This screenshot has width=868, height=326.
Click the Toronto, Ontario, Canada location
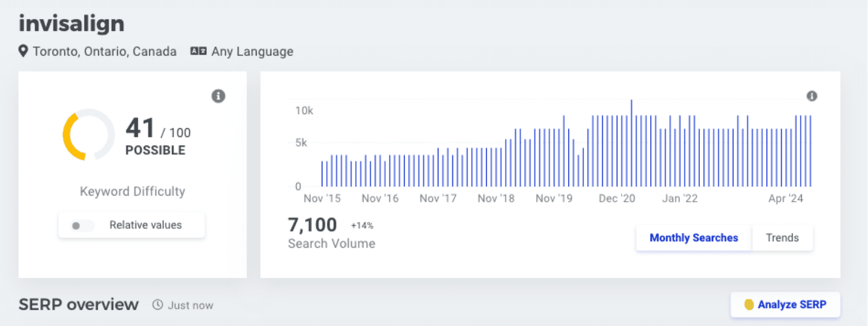[105, 52]
